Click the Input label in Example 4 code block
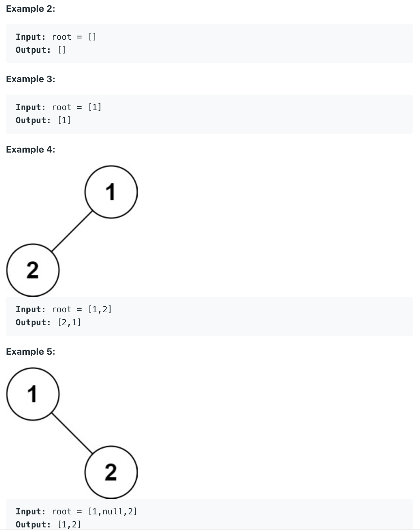This screenshot has height=532, width=420. click(x=31, y=309)
